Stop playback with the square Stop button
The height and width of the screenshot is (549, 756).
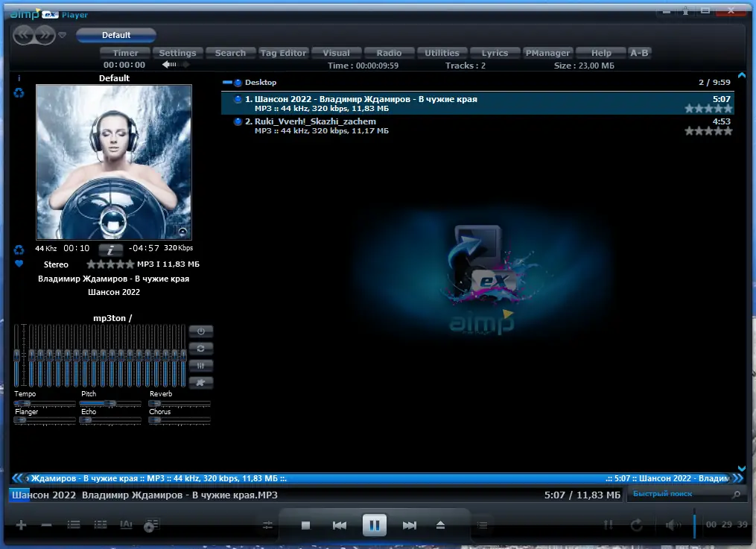(x=305, y=525)
